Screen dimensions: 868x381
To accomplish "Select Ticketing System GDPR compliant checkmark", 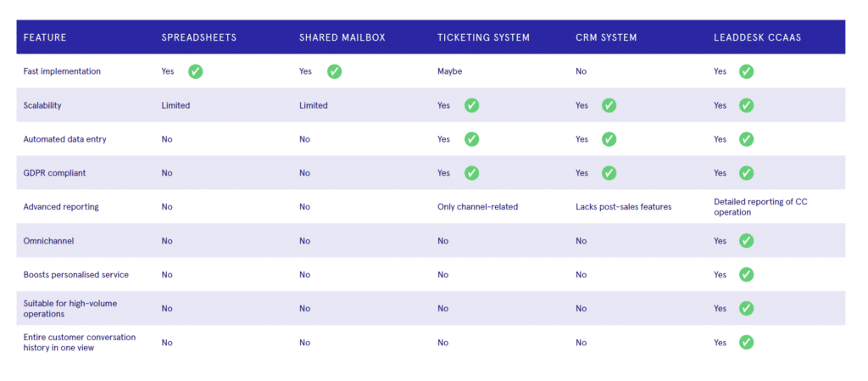I will [471, 173].
